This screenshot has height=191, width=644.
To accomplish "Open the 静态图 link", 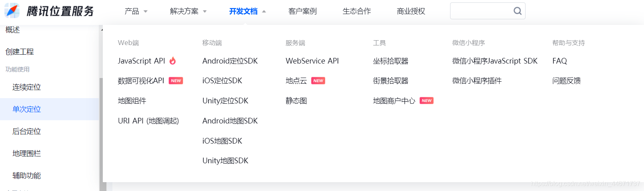I will point(296,101).
